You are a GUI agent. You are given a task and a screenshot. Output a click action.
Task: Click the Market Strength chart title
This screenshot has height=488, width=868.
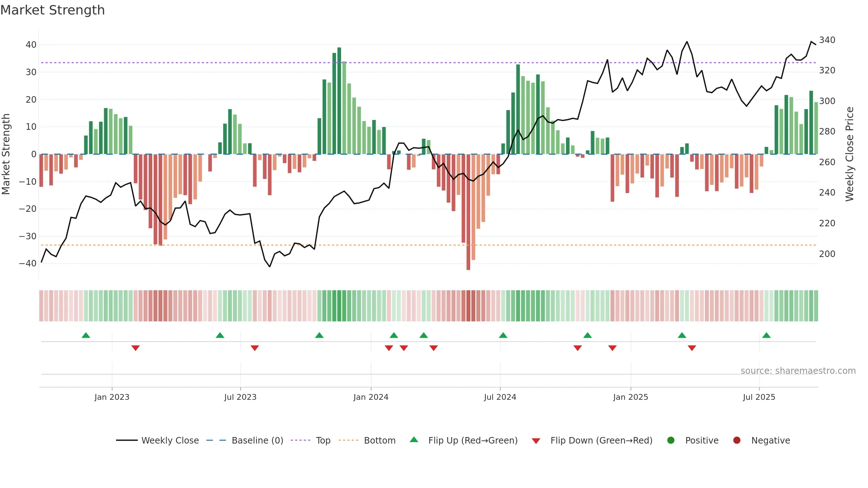pos(52,10)
